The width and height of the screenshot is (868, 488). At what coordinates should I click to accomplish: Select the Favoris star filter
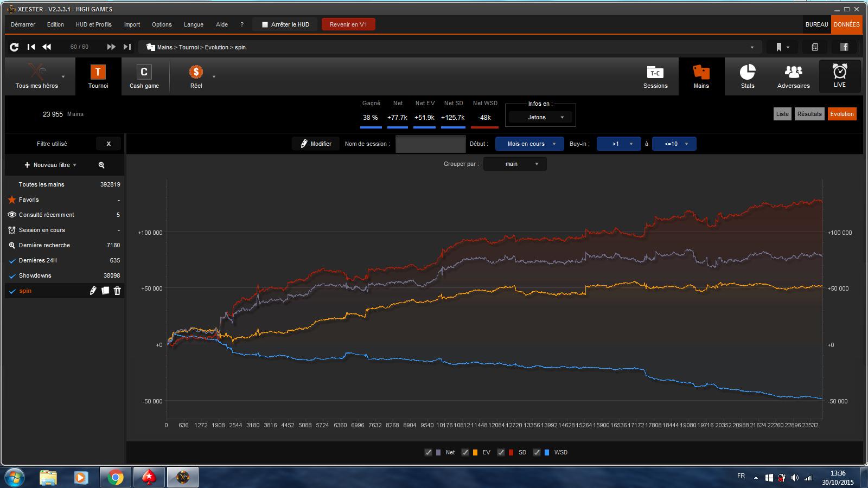(x=64, y=200)
